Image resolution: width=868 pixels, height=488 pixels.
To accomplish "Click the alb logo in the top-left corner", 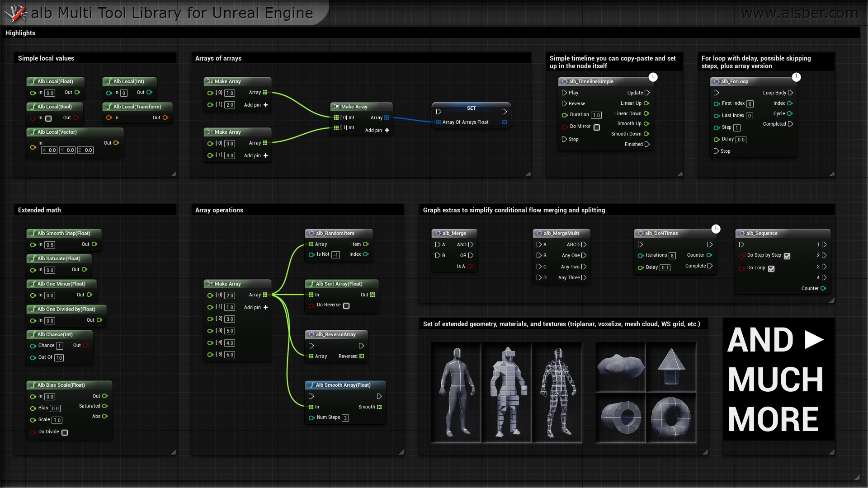I will pos(16,13).
